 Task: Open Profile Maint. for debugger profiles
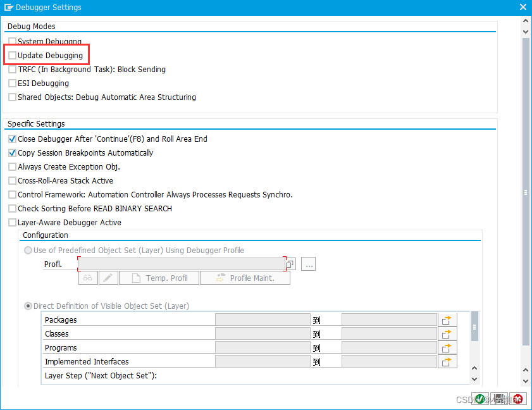(245, 277)
